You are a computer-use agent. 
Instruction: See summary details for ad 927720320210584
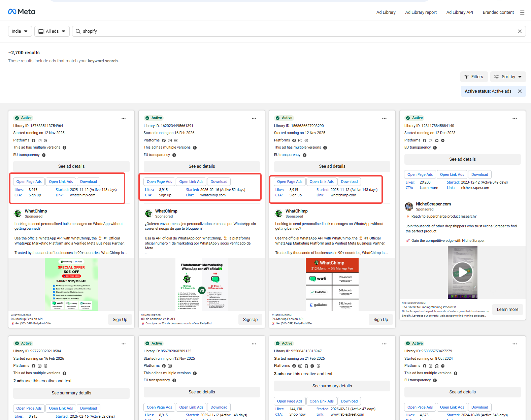pyautogui.click(x=71, y=393)
